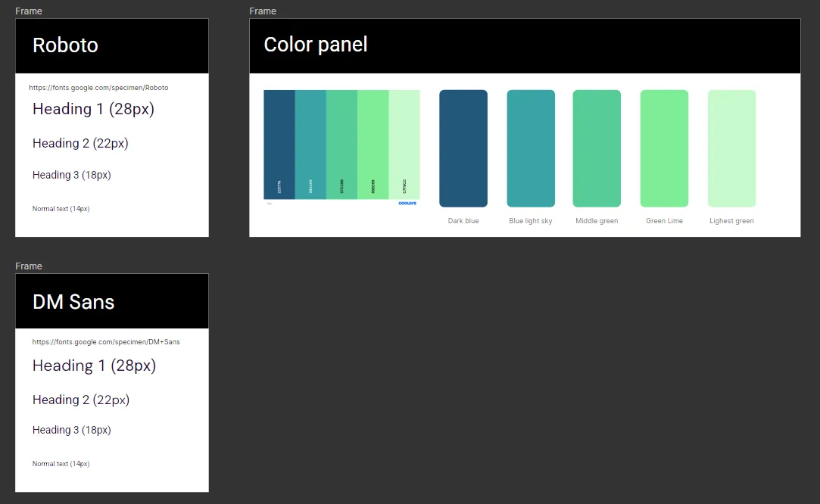Select the Blue light sky rounded swatch
The image size is (820, 504).
pyautogui.click(x=531, y=148)
